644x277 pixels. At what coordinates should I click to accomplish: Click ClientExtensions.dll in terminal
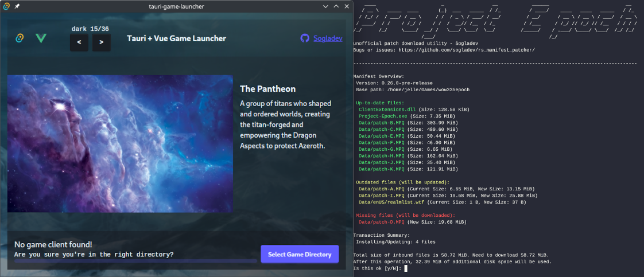click(387, 110)
